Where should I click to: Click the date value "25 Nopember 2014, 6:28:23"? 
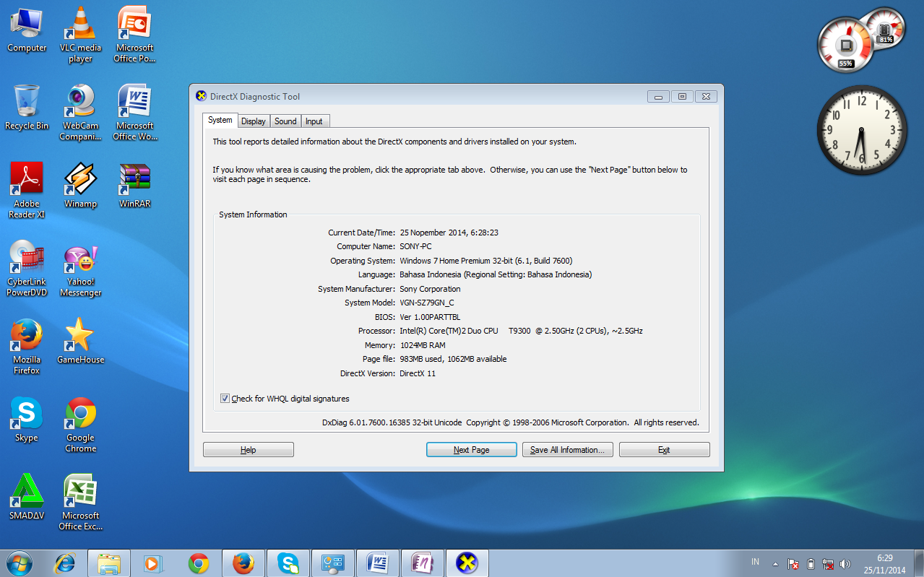click(449, 233)
